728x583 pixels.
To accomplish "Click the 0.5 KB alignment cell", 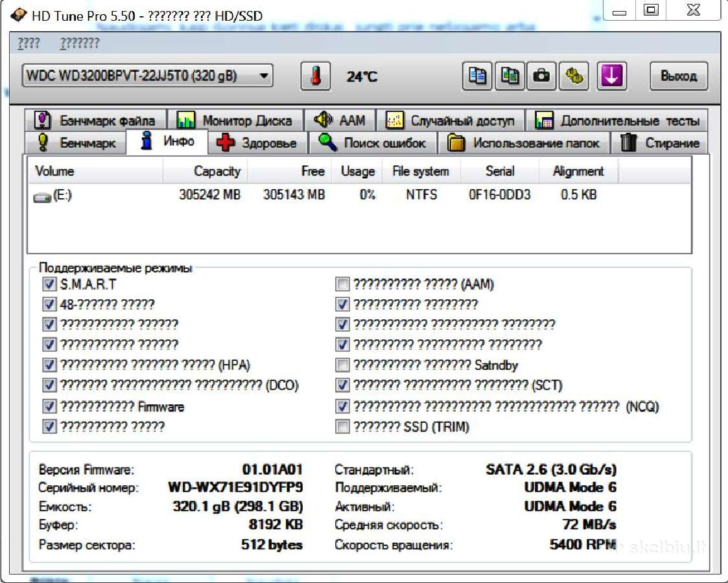I will (x=578, y=195).
